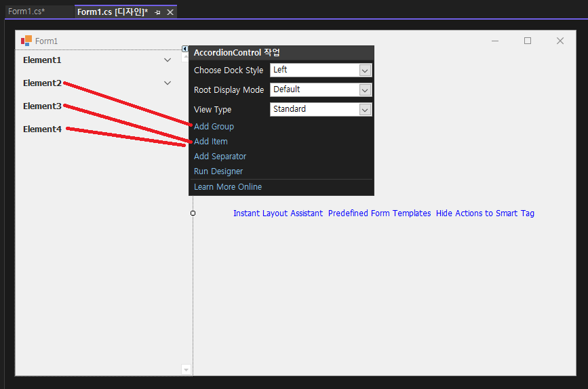Select Element1 in the accordion
The image size is (588, 389).
point(42,60)
